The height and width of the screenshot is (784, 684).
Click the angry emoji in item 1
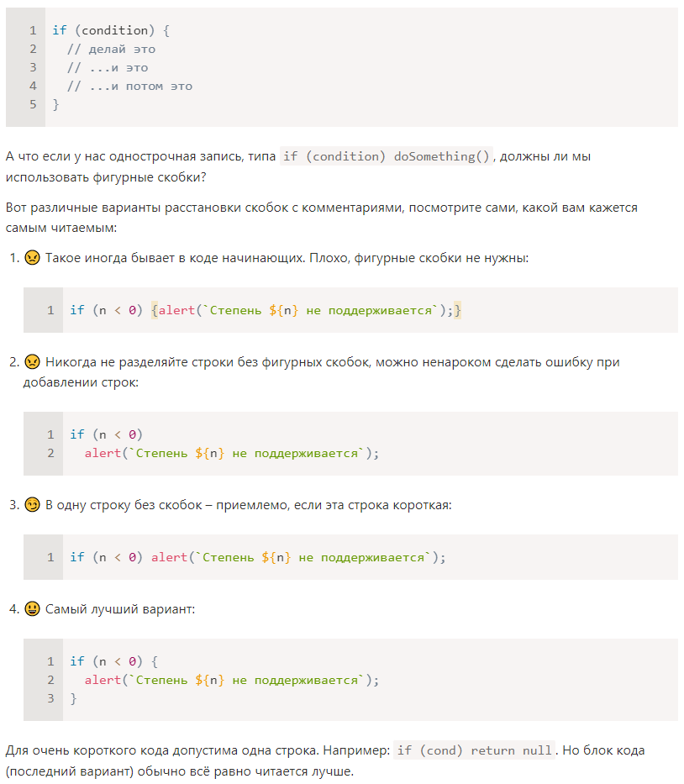pos(32,257)
